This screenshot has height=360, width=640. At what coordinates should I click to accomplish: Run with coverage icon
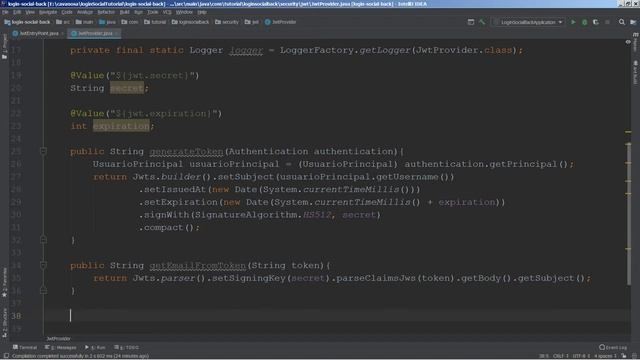click(596, 22)
